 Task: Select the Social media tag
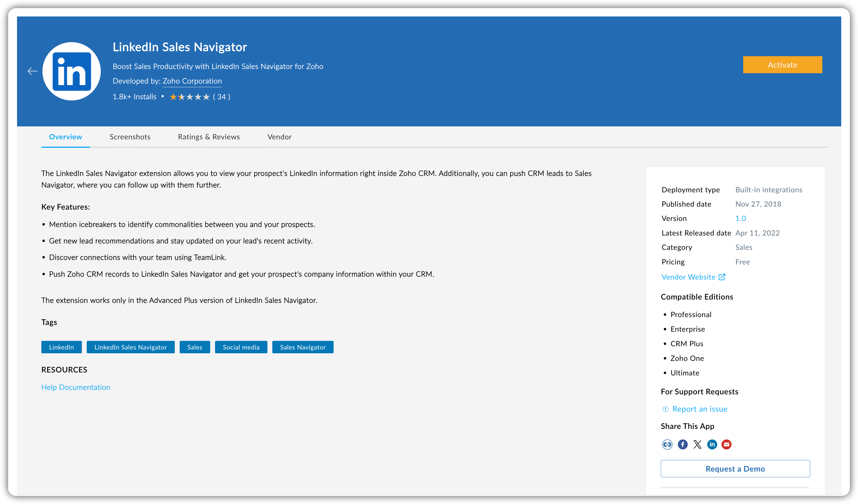(x=241, y=347)
